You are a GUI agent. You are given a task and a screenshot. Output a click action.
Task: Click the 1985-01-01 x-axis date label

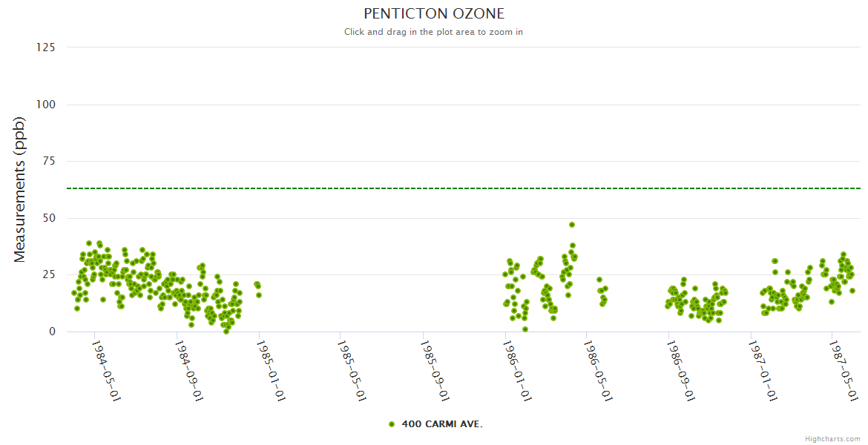coord(271,370)
